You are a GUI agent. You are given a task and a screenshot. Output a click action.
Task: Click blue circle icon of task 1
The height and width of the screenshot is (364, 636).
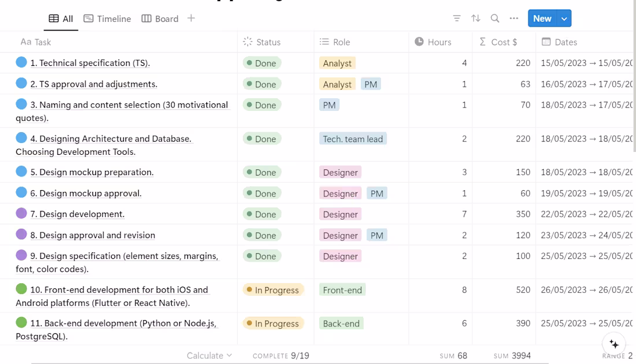pyautogui.click(x=21, y=62)
